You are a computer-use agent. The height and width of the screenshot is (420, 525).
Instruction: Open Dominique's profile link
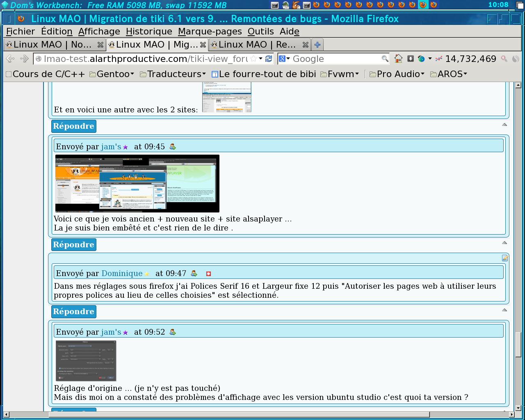coord(122,273)
